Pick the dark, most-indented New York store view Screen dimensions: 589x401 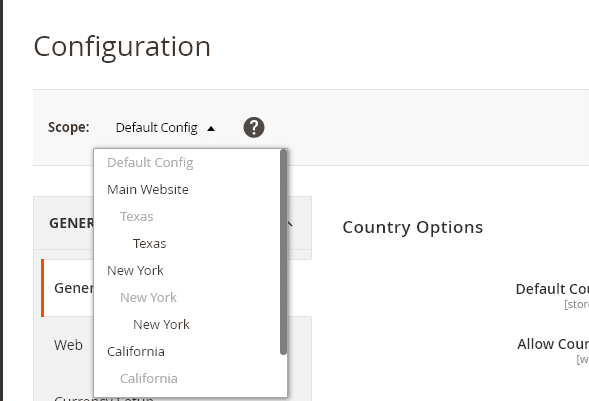point(161,325)
